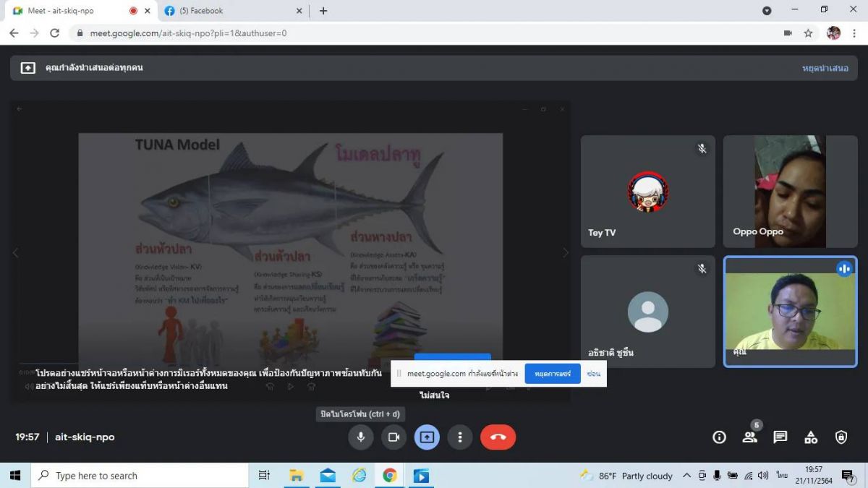
Task: Click the หยุดนำเสนอ stop presenting link
Action: coord(825,68)
